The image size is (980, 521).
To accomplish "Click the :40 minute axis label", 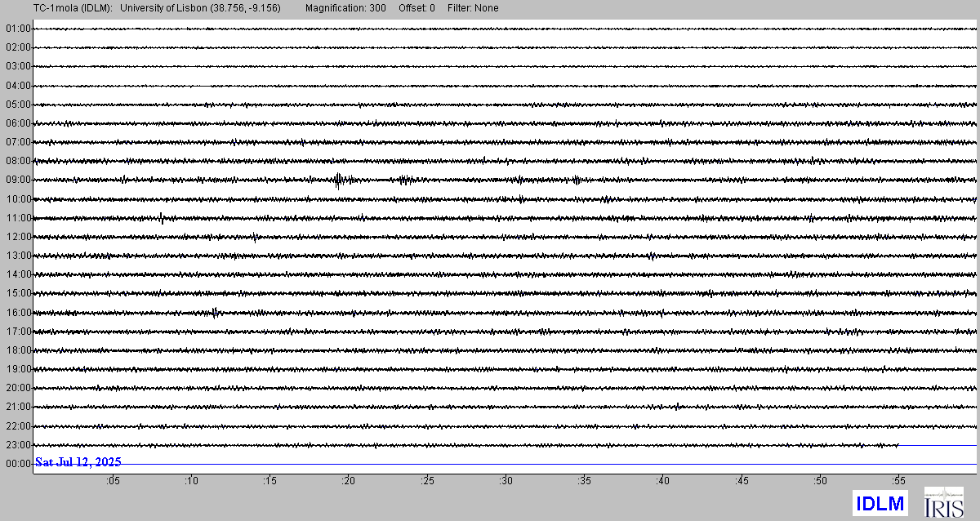I will tap(662, 481).
